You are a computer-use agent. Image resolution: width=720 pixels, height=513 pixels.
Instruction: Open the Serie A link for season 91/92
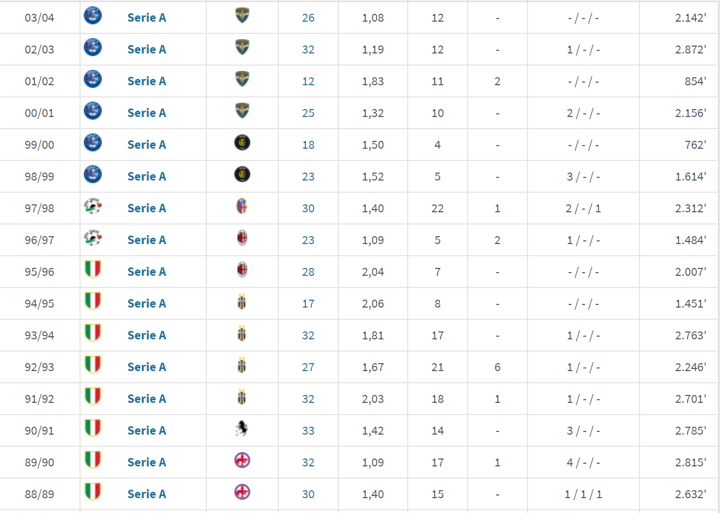click(147, 399)
